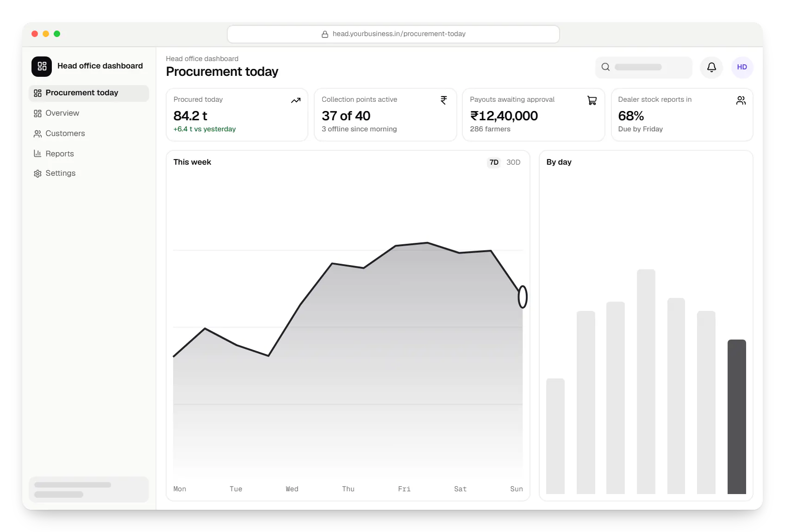785x532 pixels.
Task: Click the Sunday data point marker on the line chart
Action: [523, 297]
